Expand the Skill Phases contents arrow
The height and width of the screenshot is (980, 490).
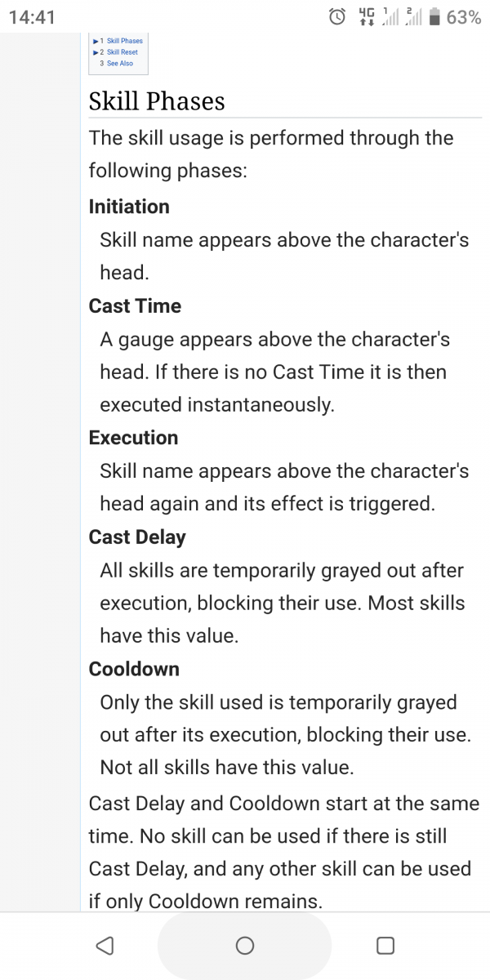[x=96, y=41]
